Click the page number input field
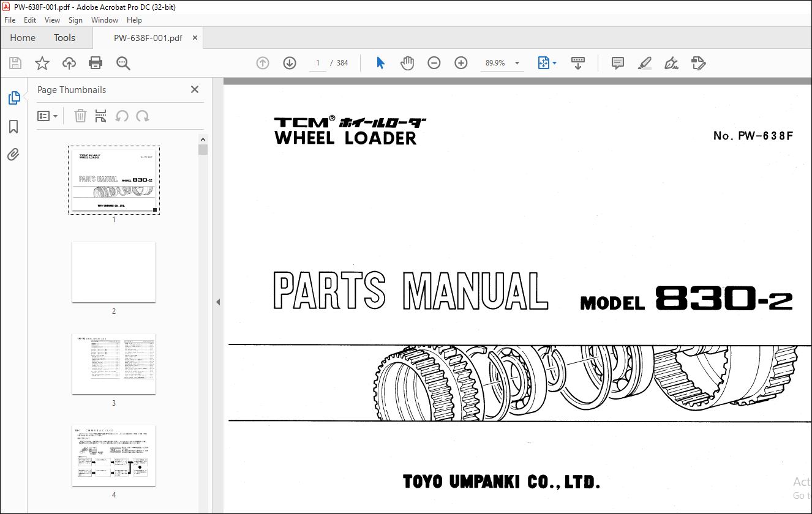 (x=317, y=63)
